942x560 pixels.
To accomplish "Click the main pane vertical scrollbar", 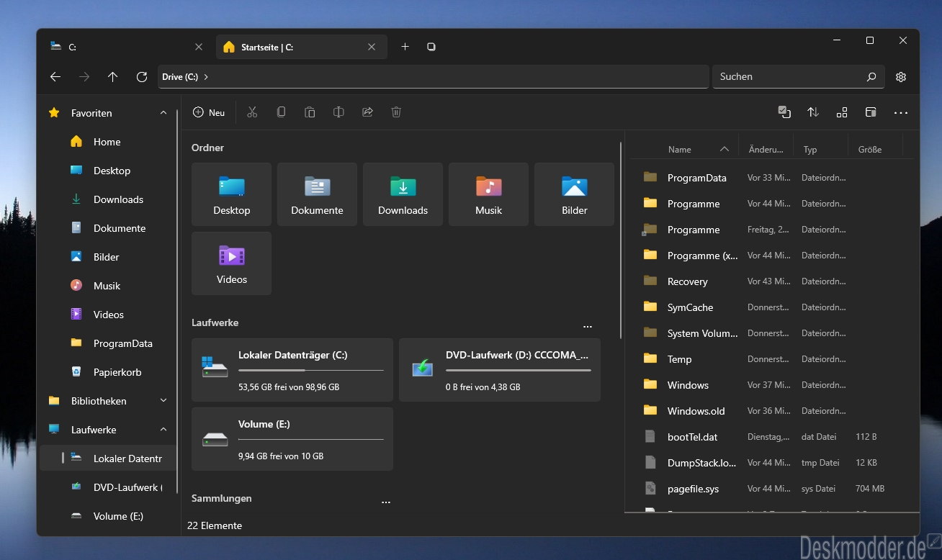I will coord(621,240).
